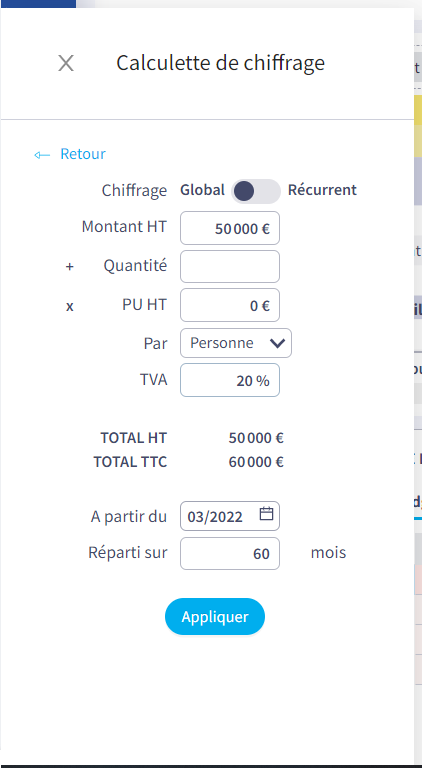Click the TOTAL HT value 50 000 €

pyautogui.click(x=256, y=438)
